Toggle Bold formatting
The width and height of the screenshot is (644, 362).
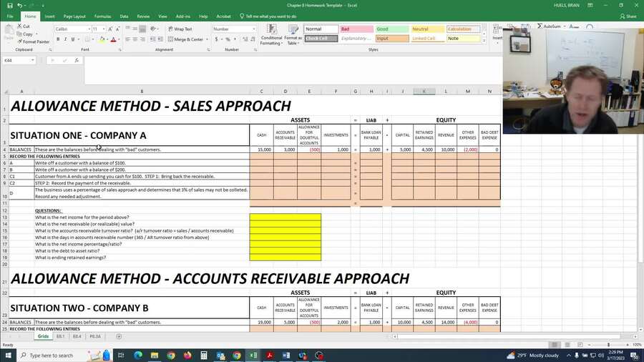57,39
